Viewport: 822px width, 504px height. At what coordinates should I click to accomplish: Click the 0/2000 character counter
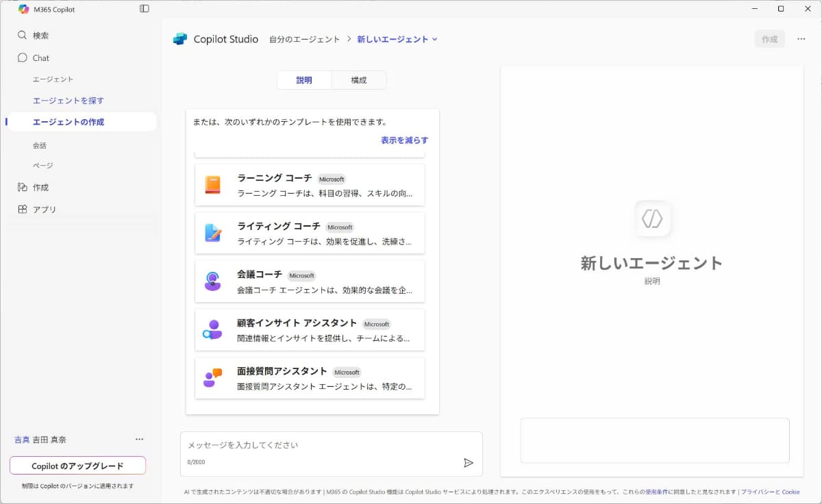(x=196, y=462)
